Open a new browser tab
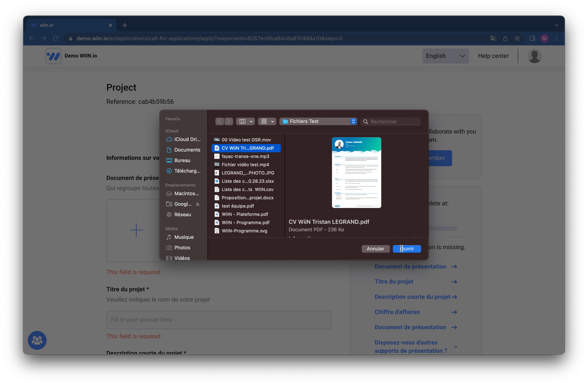Screen dimensions: 588x385 (125, 25)
